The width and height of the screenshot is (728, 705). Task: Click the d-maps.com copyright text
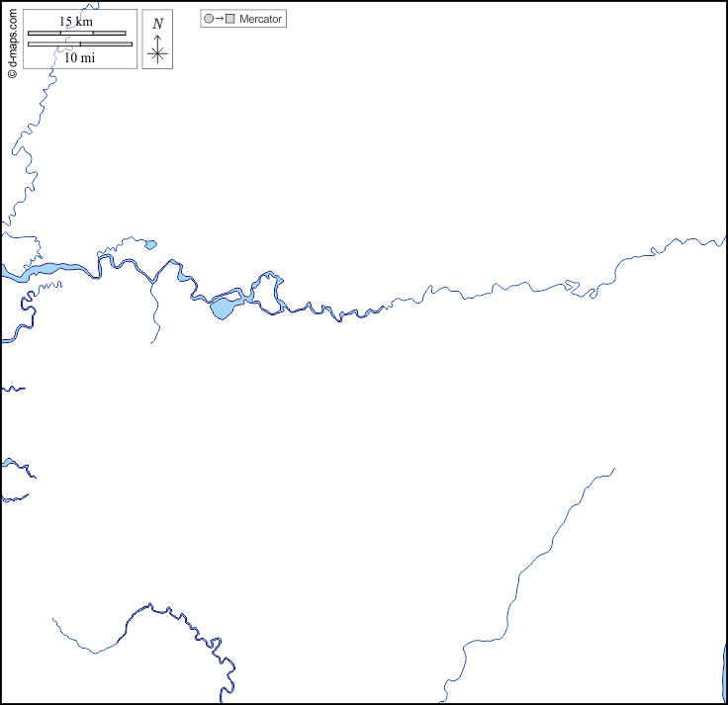tap(12, 38)
